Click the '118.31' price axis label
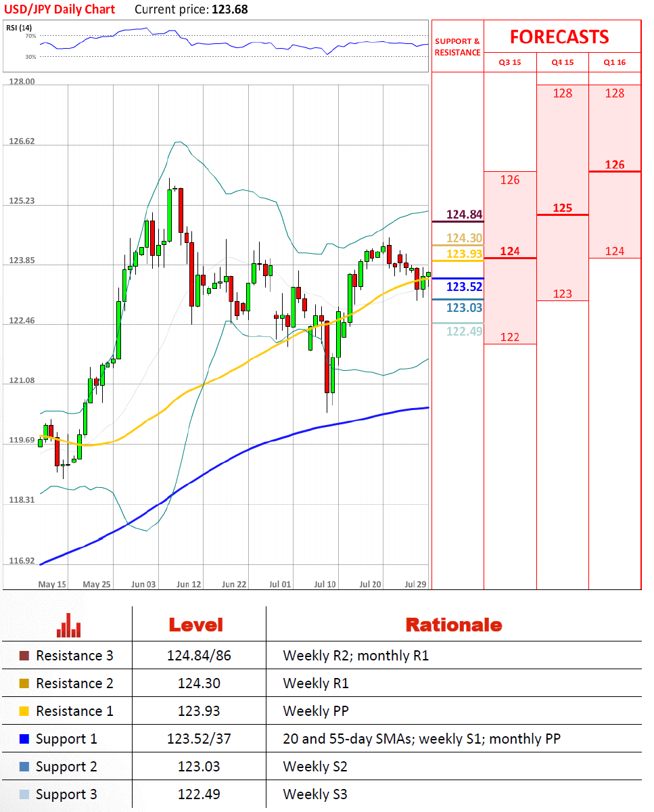The image size is (654, 812). coord(22,500)
